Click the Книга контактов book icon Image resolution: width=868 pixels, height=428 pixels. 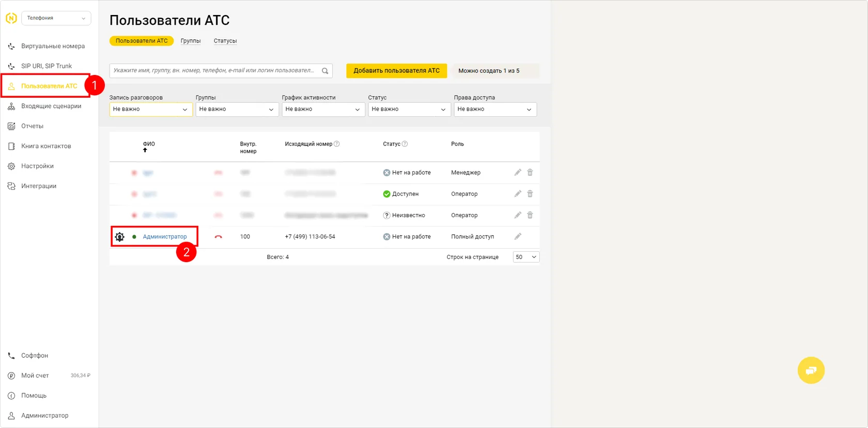(11, 146)
